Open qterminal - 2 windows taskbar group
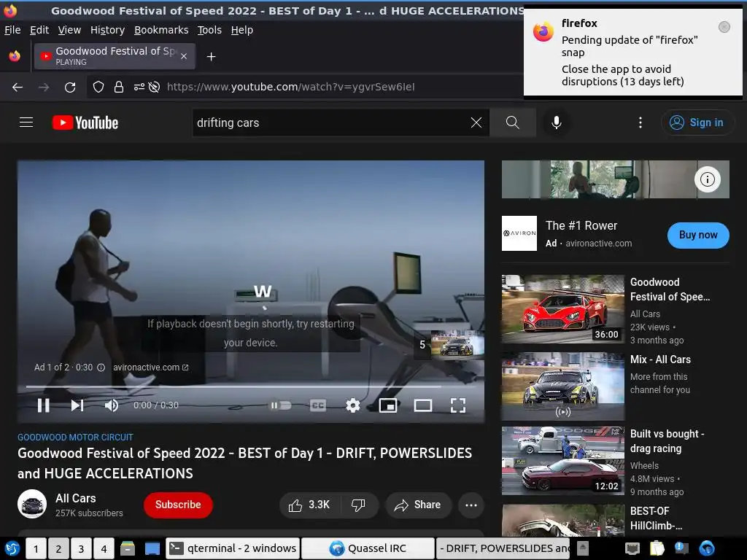747x560 pixels. coord(233,548)
